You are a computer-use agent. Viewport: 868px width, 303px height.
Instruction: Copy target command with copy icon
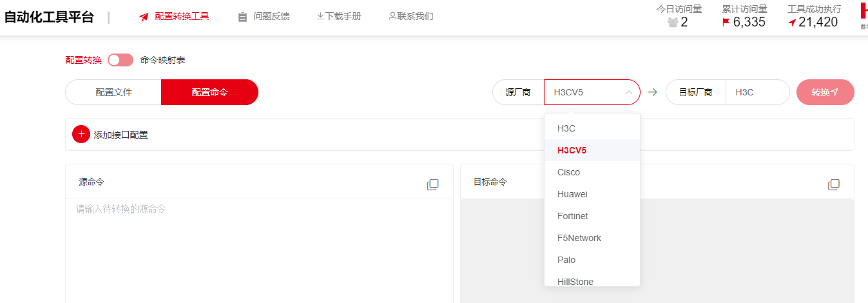[834, 184]
